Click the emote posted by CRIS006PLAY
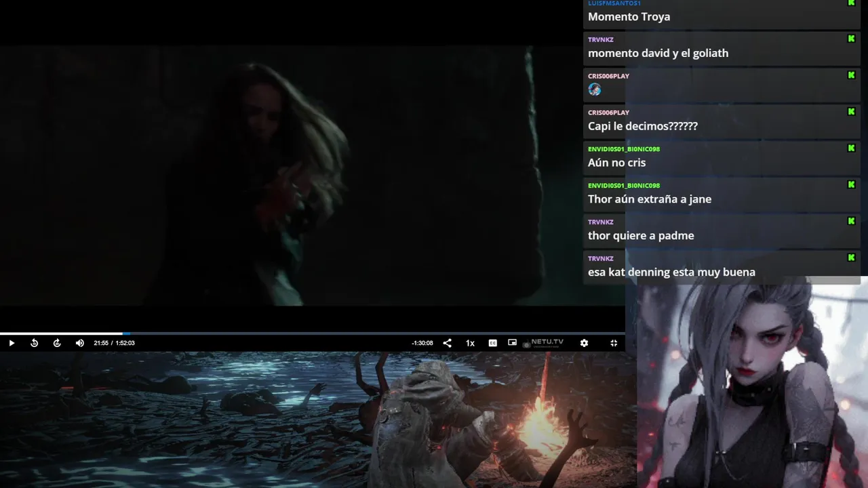The width and height of the screenshot is (868, 488). tap(595, 89)
